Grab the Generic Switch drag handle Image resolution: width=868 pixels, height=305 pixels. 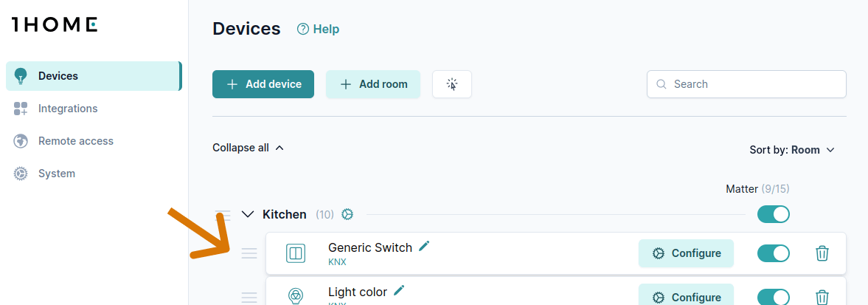click(x=249, y=253)
